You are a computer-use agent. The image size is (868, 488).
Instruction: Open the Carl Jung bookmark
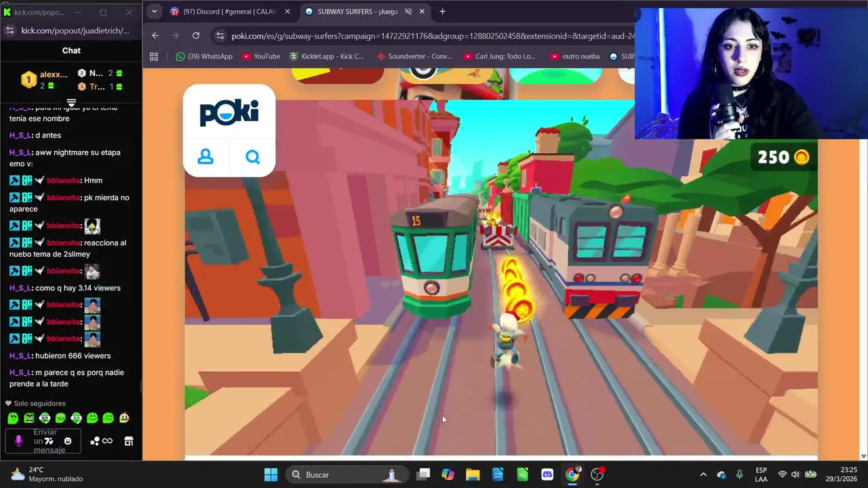(500, 56)
